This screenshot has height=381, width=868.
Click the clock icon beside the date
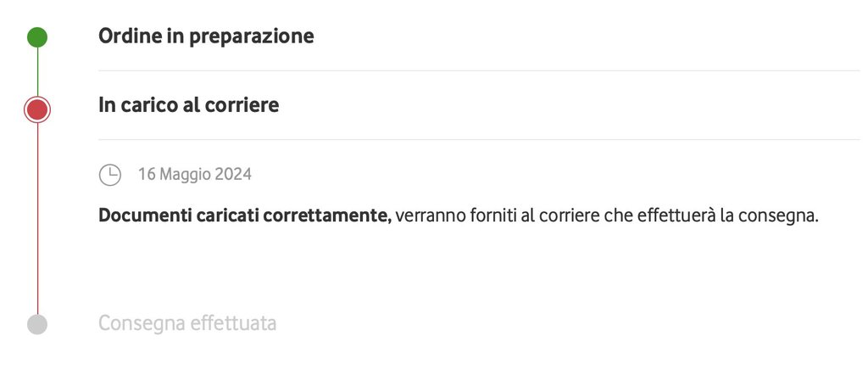(110, 175)
